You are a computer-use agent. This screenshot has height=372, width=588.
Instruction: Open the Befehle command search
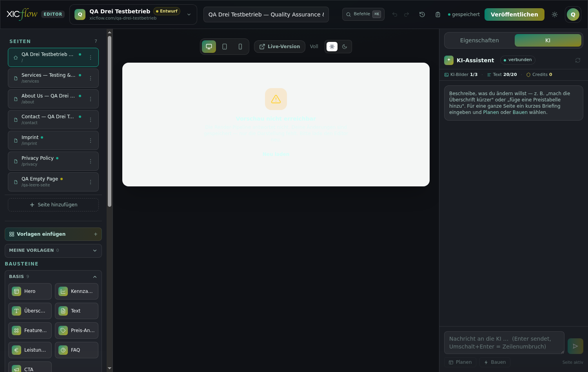pos(363,14)
